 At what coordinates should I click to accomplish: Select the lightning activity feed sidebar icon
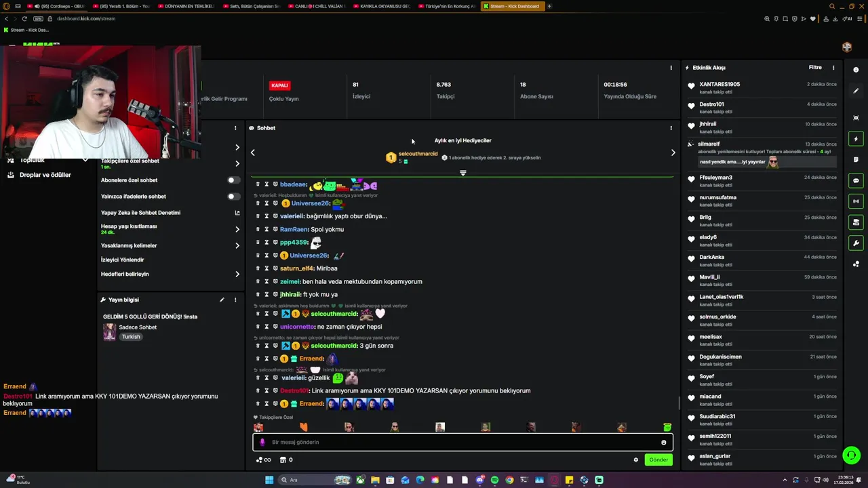856,139
